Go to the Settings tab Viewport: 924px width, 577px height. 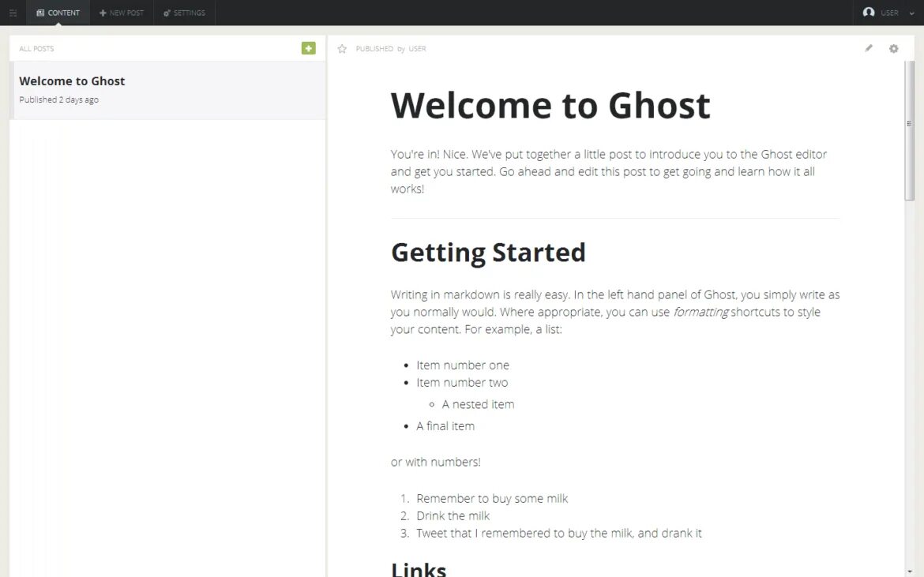[185, 13]
